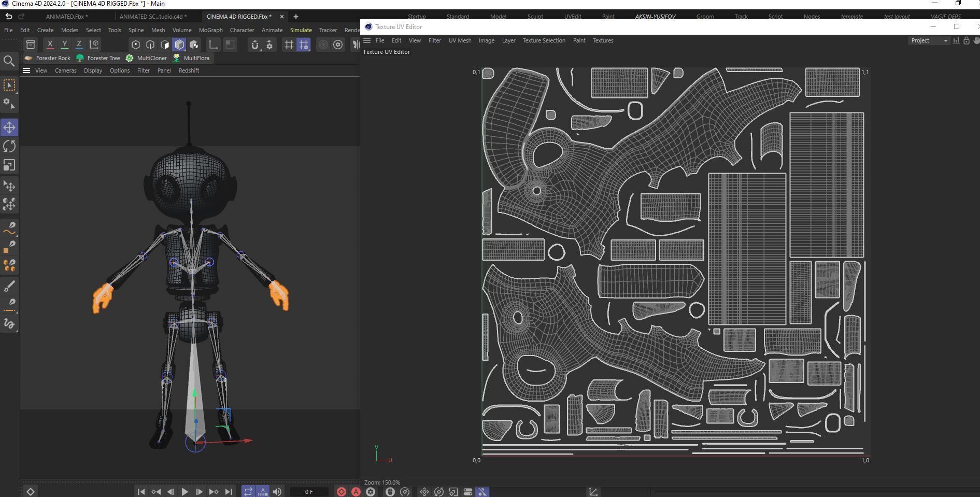Select the Scale tool in left toolbar

point(9,165)
